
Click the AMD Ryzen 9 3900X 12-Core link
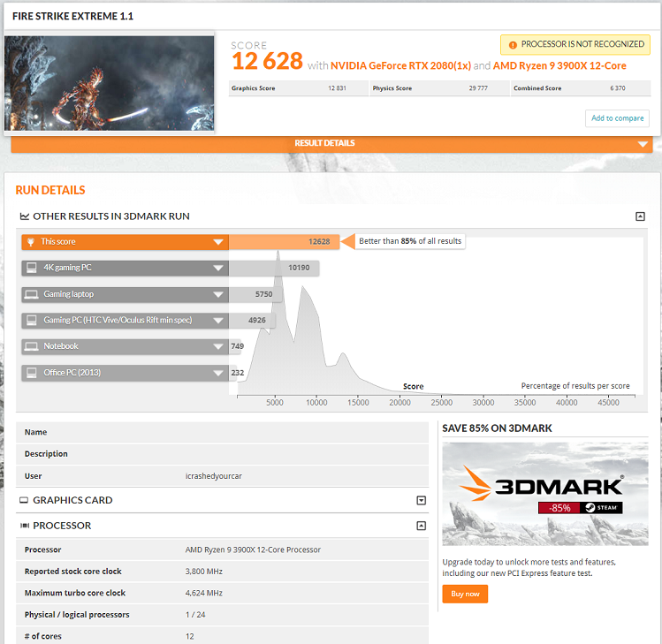coord(559,66)
